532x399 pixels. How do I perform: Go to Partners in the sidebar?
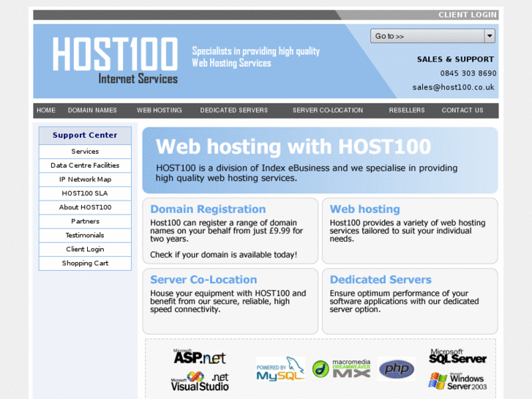point(85,221)
